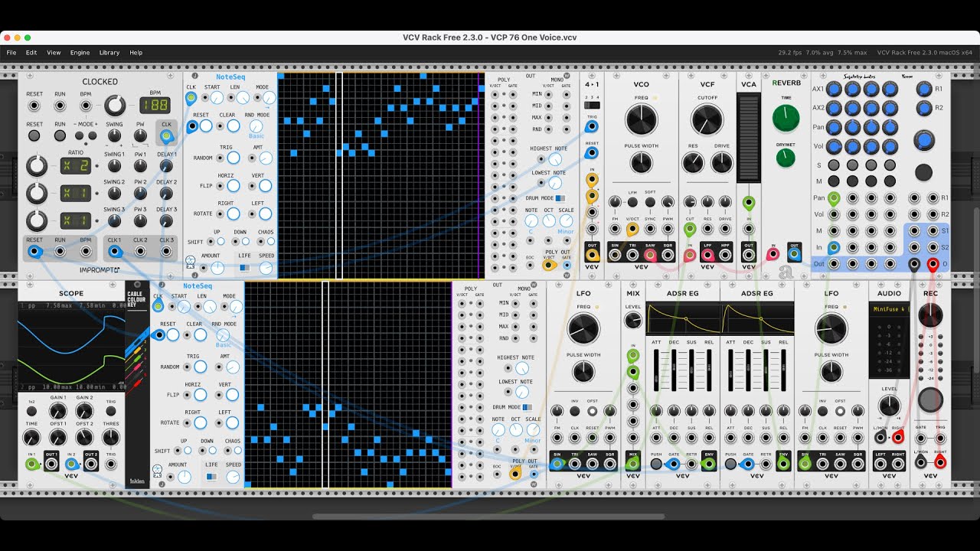This screenshot has width=980, height=551.
Task: Toggle the LIFE switch on the upper NoteSeq
Action: (243, 268)
